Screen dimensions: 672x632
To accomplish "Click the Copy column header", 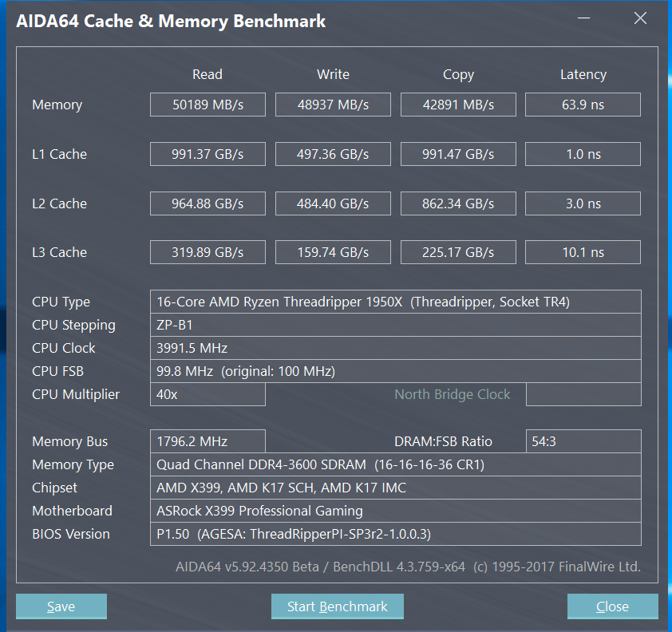I will [x=458, y=75].
